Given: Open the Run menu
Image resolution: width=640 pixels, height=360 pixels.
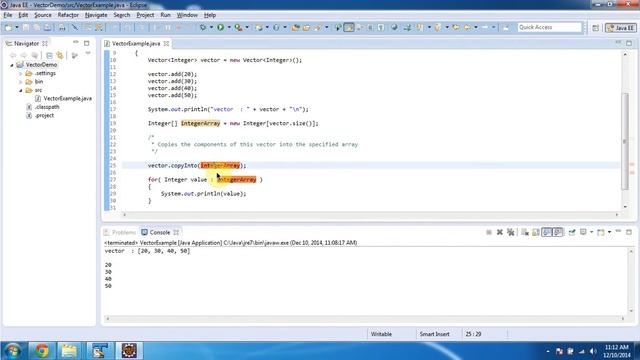Looking at the screenshot, I should coord(165,15).
